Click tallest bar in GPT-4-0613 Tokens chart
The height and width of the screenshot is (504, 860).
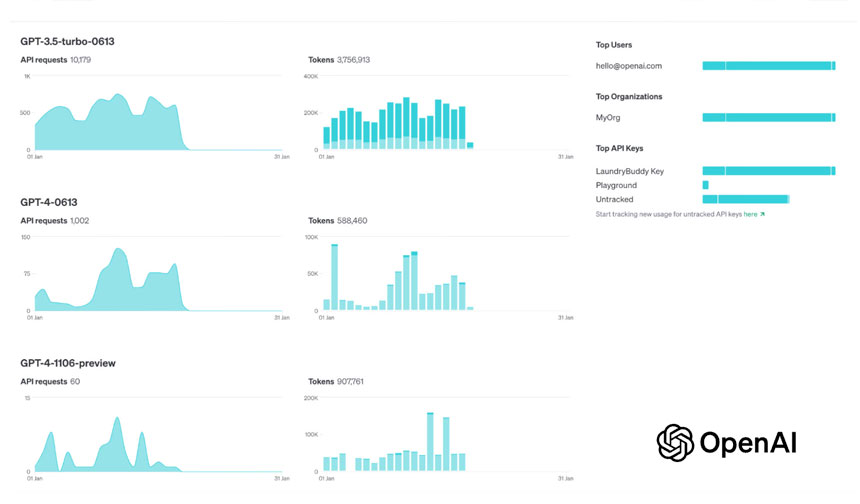[x=334, y=278]
